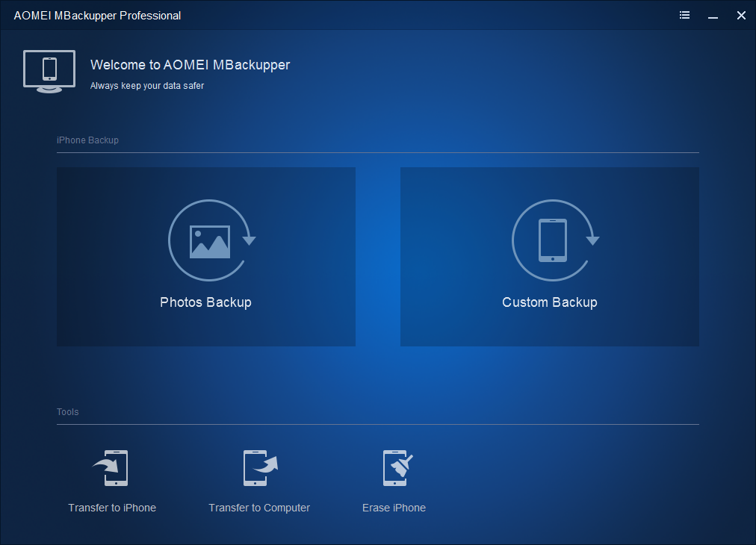Click the Tools section label

coord(67,412)
